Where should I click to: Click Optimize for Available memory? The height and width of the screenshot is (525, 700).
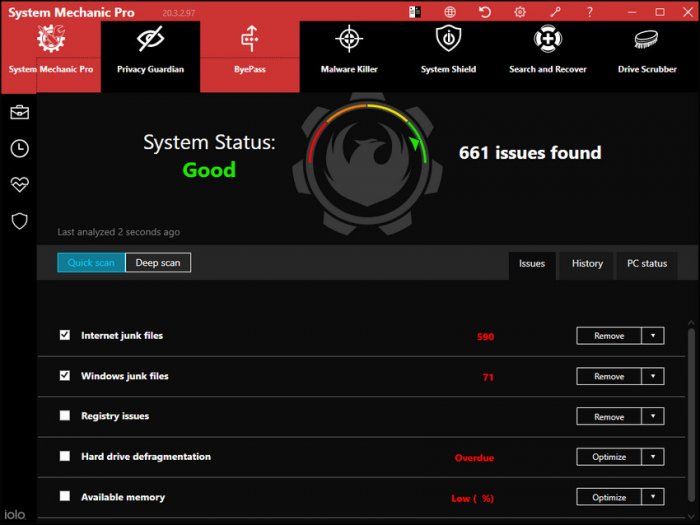609,497
